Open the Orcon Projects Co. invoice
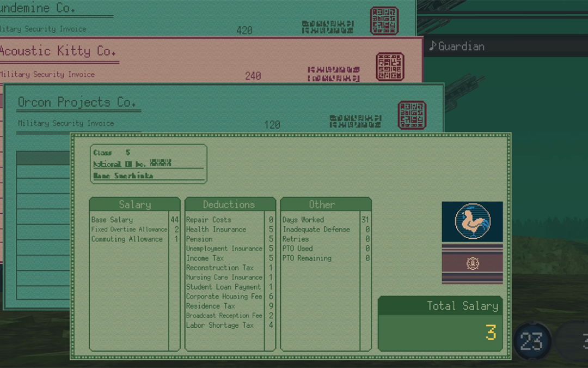This screenshot has height=368, width=588. 76,102
